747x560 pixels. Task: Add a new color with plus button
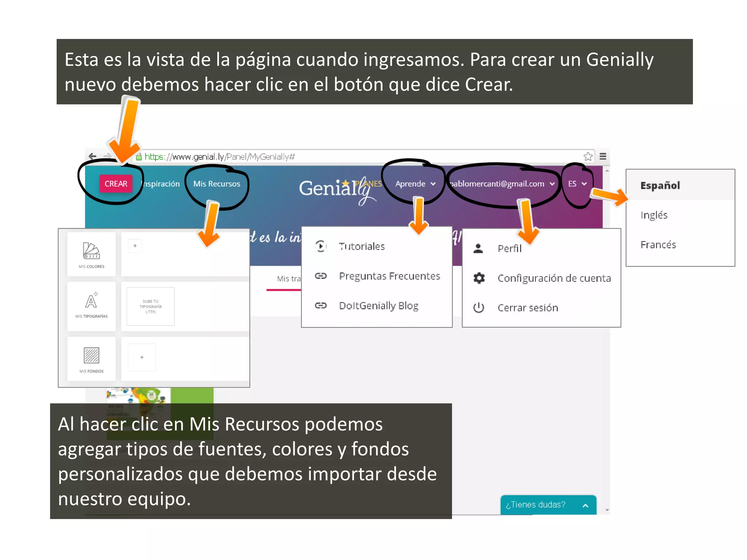click(135, 246)
